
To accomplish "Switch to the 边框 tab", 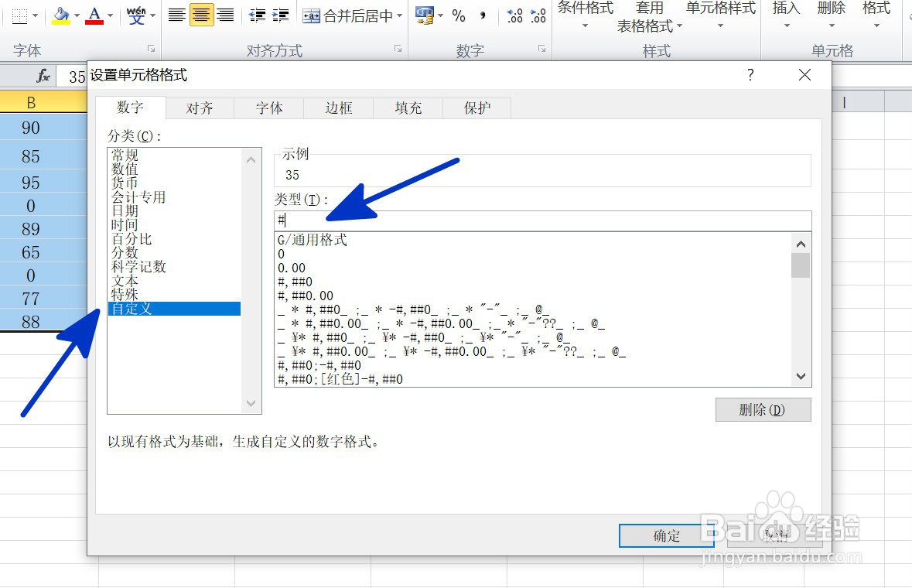I will (337, 108).
